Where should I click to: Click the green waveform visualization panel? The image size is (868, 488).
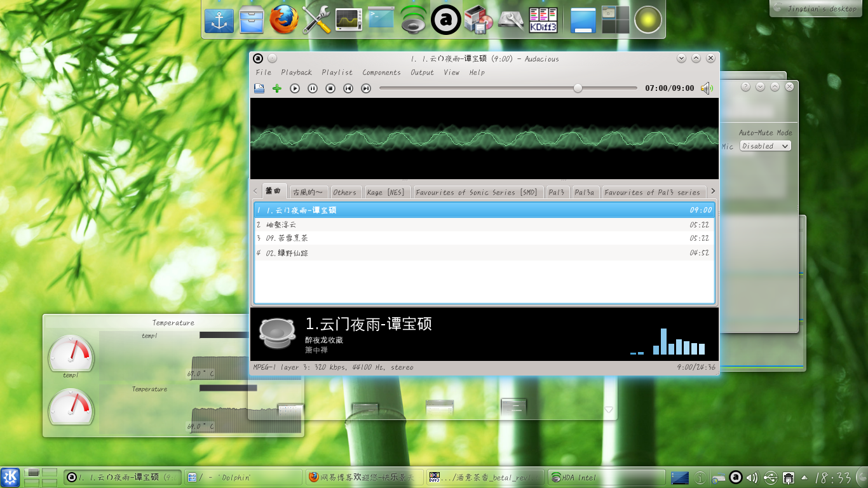click(x=484, y=138)
